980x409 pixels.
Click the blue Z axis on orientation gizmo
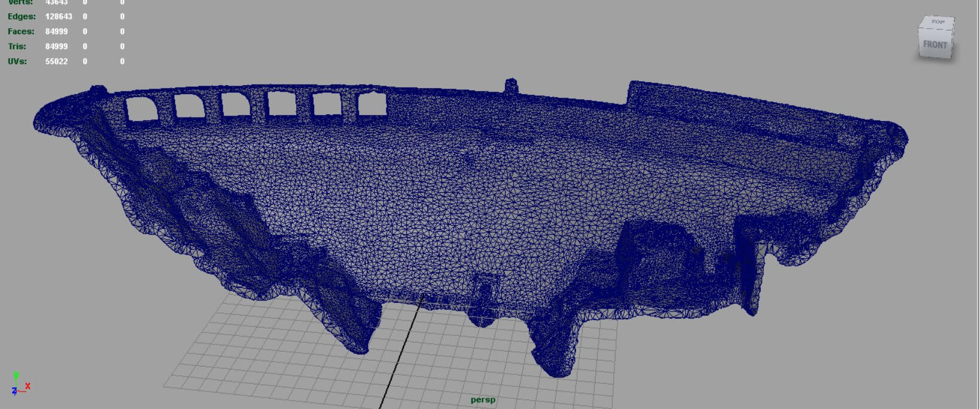point(14,392)
